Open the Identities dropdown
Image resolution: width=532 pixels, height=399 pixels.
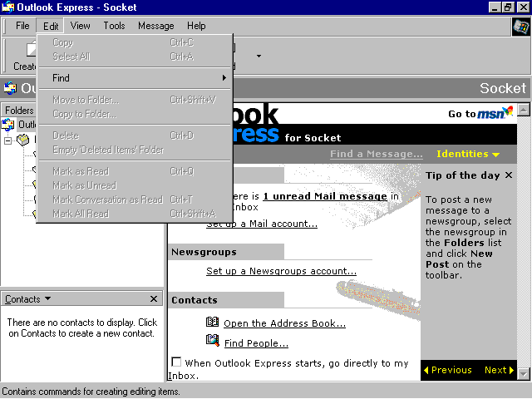point(468,154)
